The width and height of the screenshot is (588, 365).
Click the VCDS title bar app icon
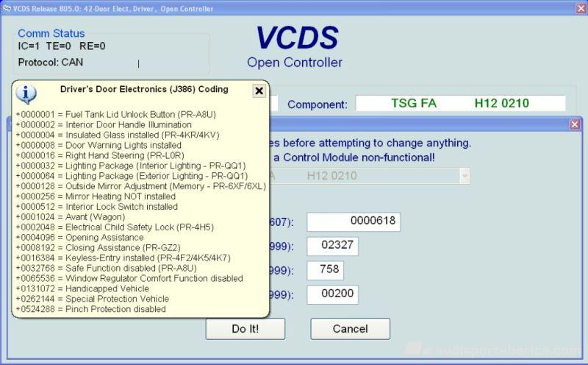tap(7, 8)
